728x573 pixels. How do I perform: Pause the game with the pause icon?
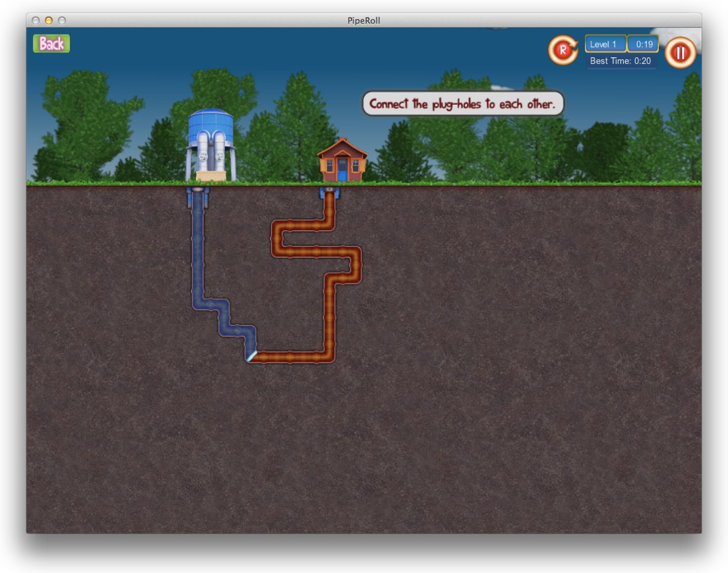click(680, 52)
